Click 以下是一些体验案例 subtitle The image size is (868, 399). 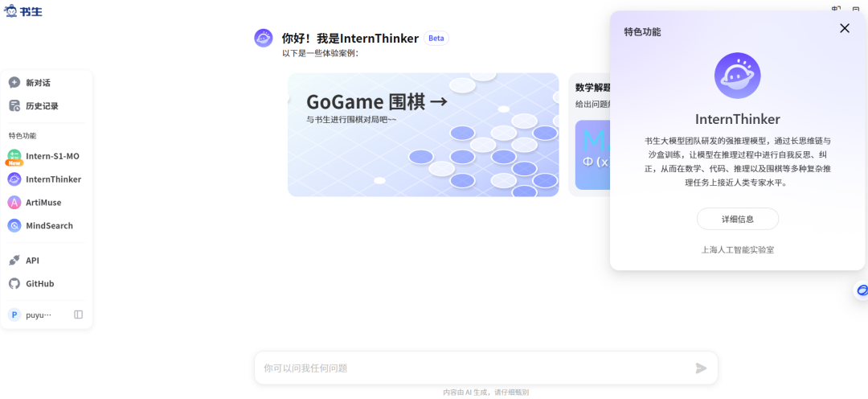321,53
